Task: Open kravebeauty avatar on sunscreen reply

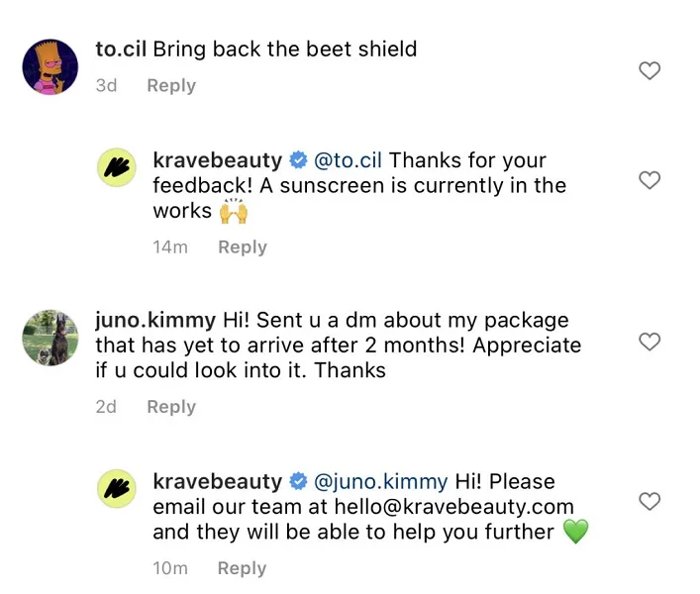Action: click(123, 168)
